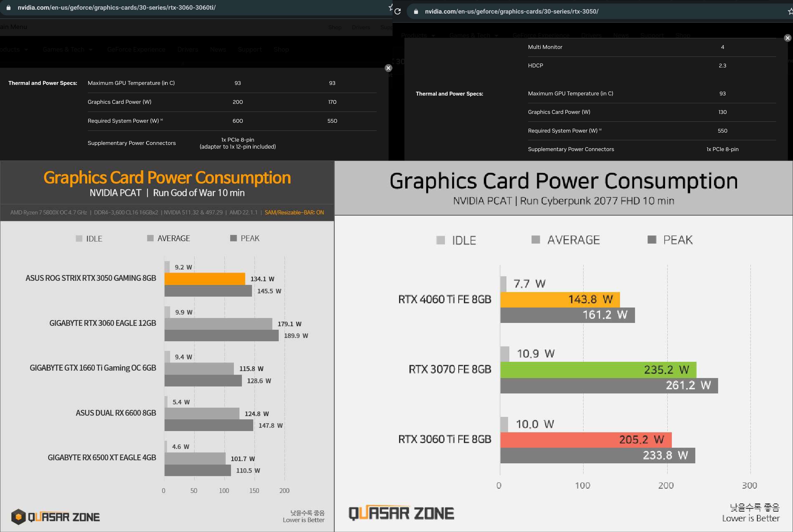This screenshot has width=793, height=532.
Task: Click the Multi Monitor row value 4
Action: tap(722, 47)
